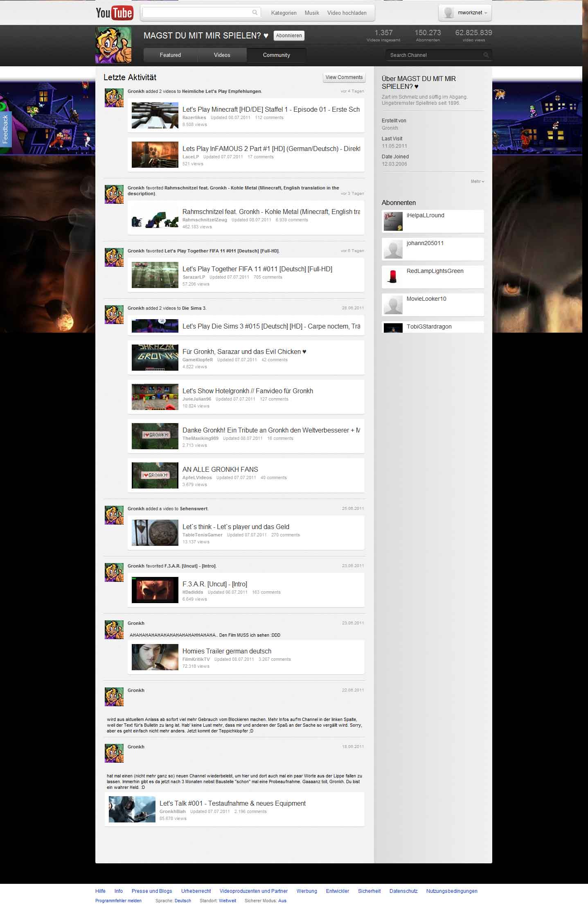Click the View Comments button
The width and height of the screenshot is (588, 919).
(344, 77)
